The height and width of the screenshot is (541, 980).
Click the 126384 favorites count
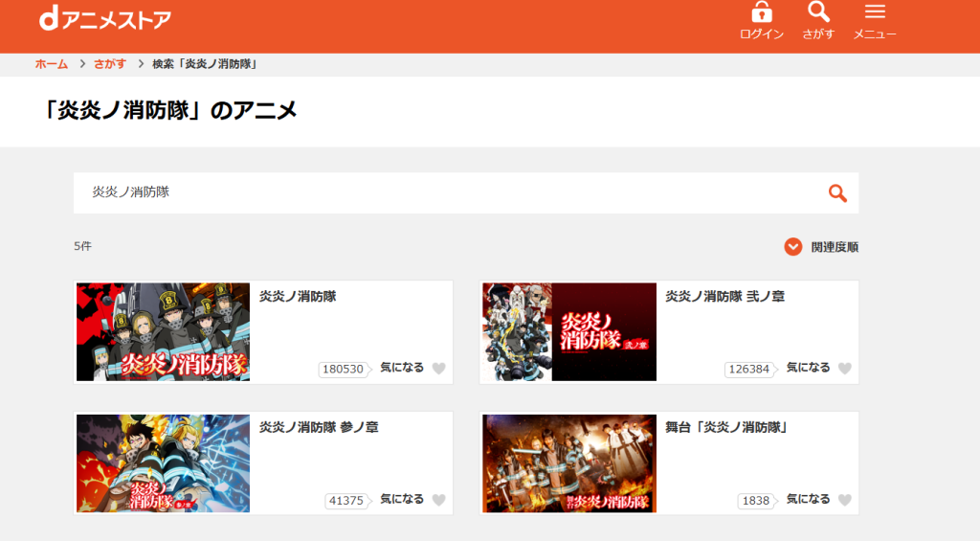tap(749, 369)
